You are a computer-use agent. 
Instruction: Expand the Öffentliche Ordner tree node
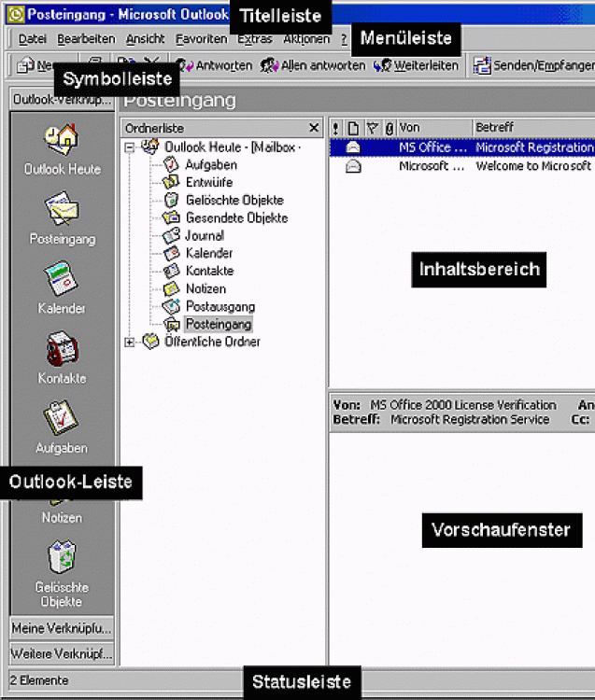click(x=129, y=343)
